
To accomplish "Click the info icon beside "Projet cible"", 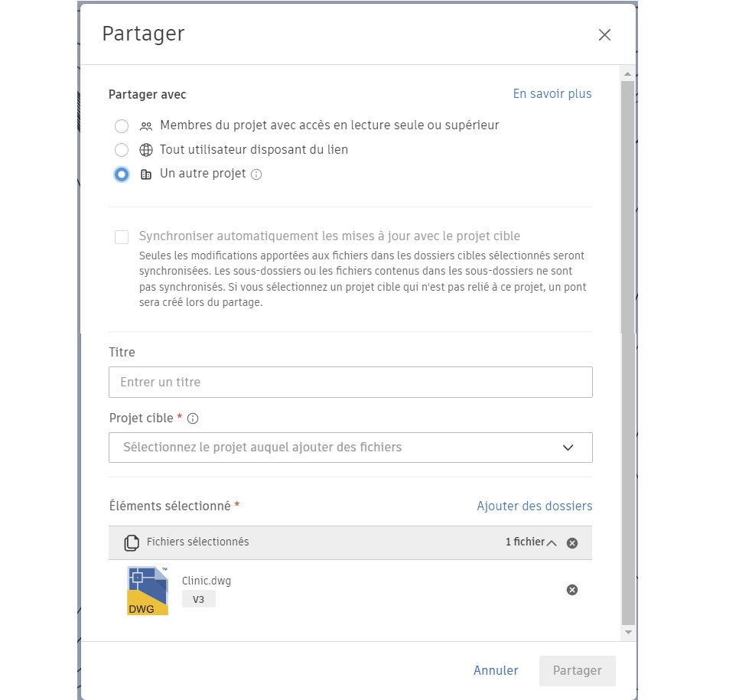I will coord(192,418).
